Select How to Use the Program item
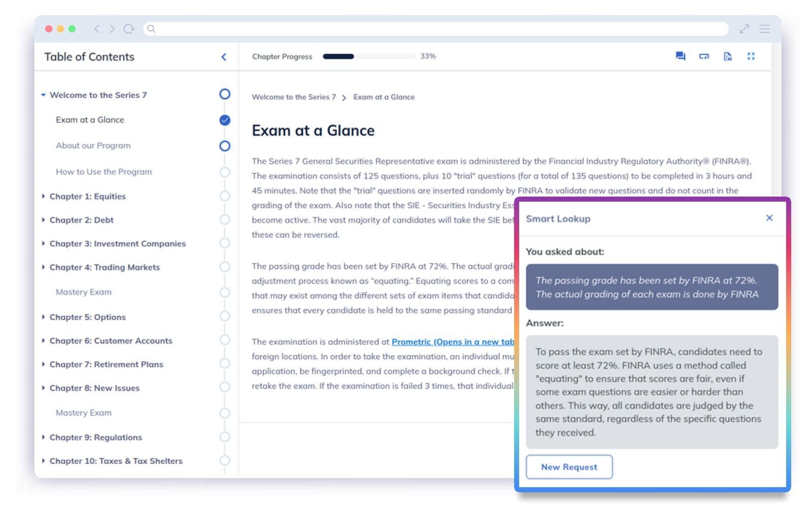This screenshot has width=812, height=508. [x=104, y=172]
